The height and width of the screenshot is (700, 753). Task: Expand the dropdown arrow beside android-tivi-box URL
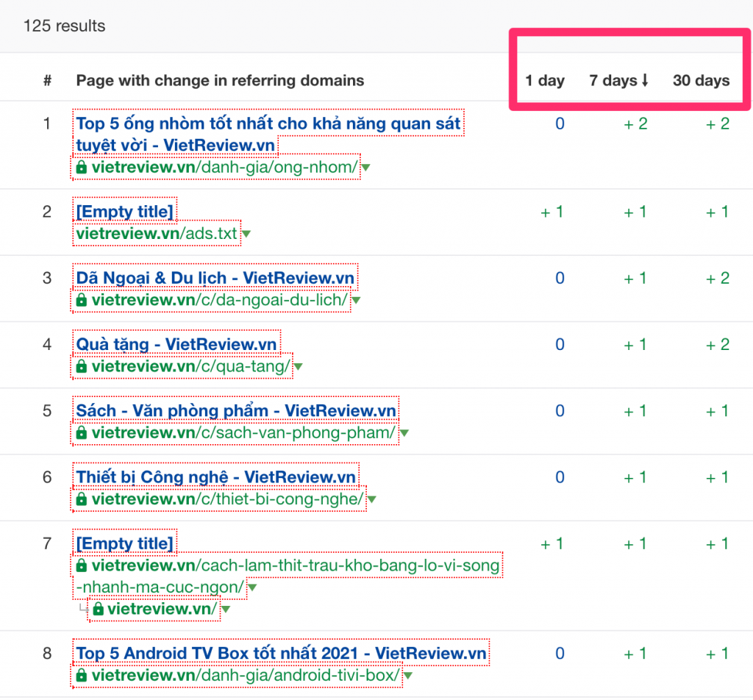click(408, 676)
